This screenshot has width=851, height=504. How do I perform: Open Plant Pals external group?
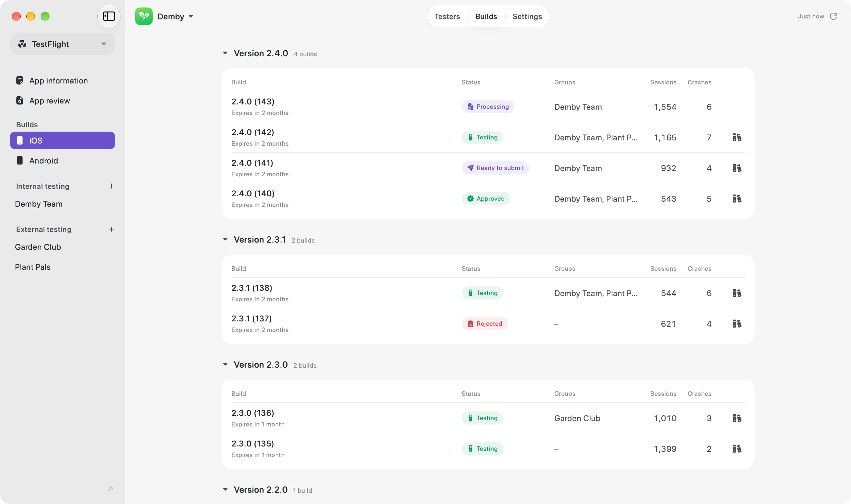pos(33,267)
